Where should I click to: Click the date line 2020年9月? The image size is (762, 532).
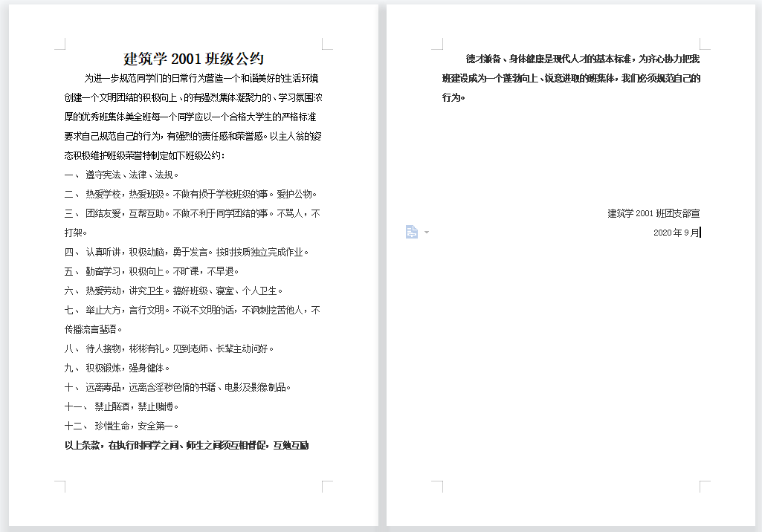(675, 233)
